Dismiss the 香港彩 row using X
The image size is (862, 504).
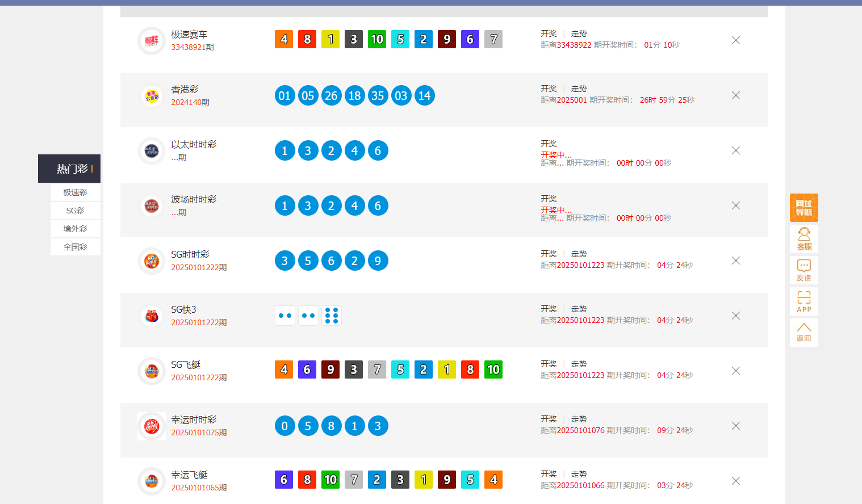click(x=735, y=95)
